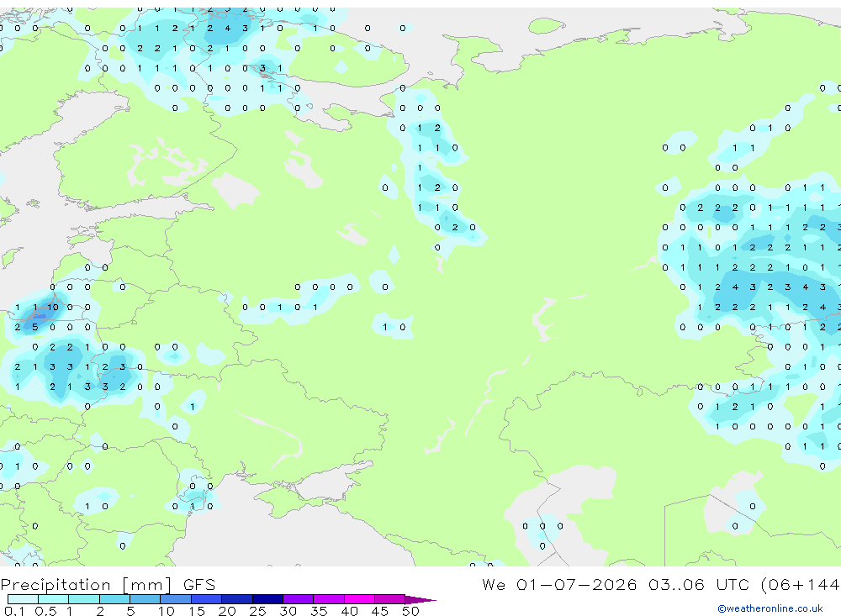The height and width of the screenshot is (616, 841).
Task: Pick the 35–40 mm purple legend swatch
Action: click(x=328, y=599)
